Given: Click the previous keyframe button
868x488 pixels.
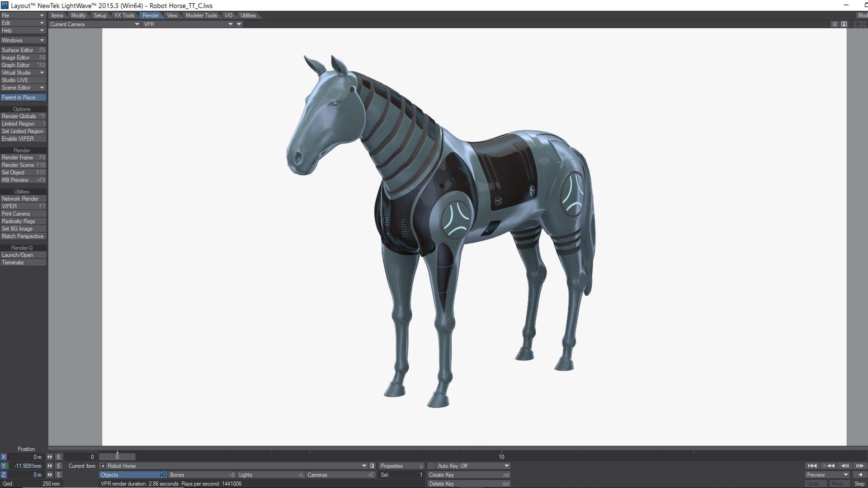Looking at the screenshot, I should 828,466.
